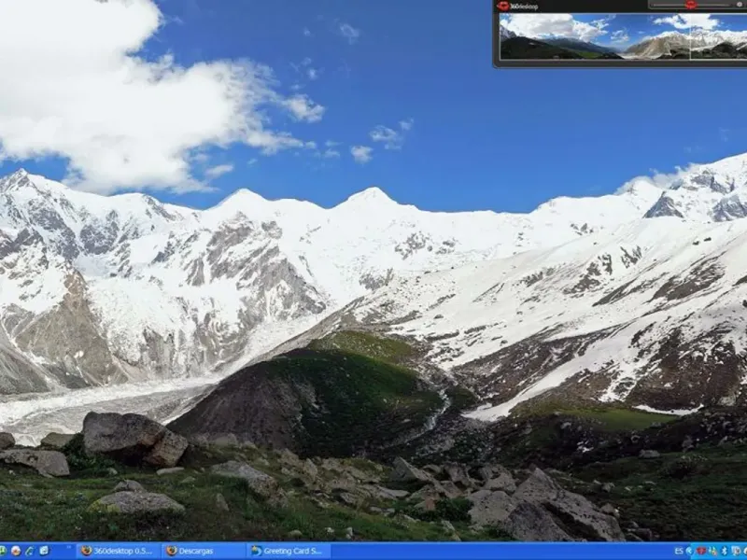The height and width of the screenshot is (560, 747).
Task: Expand the quick launch chevron
Action: pyautogui.click(x=69, y=547)
